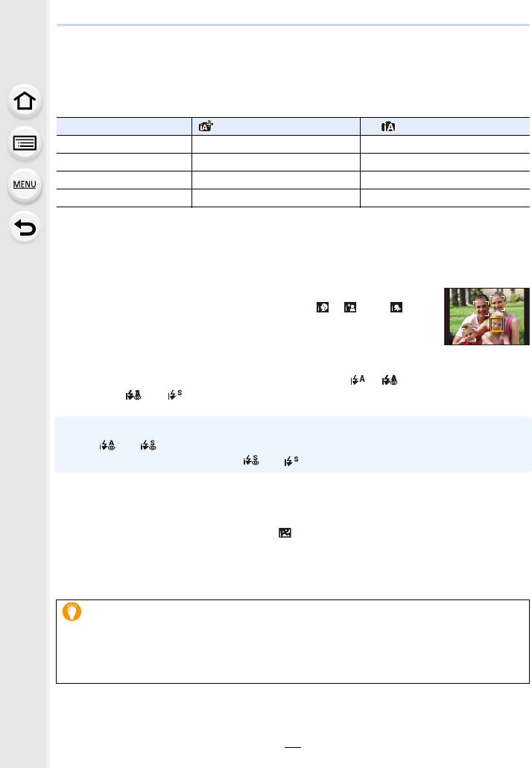
Task: Click the plain iA auto flash icon
Action: pos(358,380)
